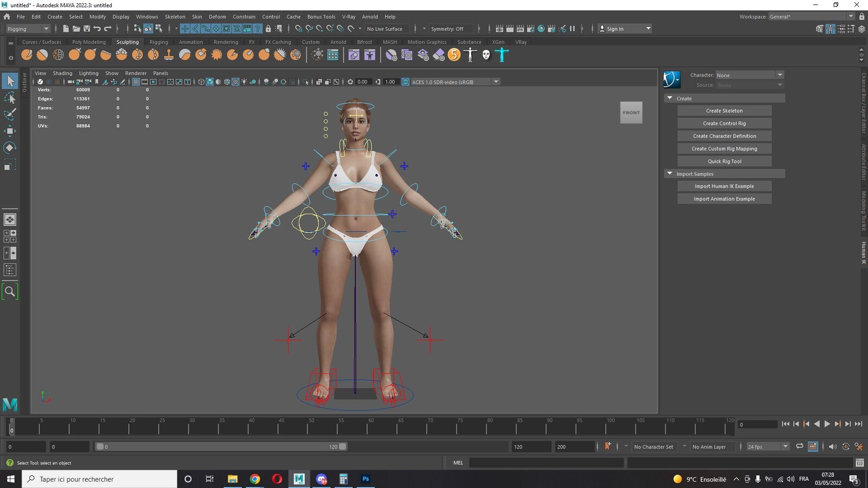Open the HumanIK logo icon
The height and width of the screenshot is (488, 868).
coord(672,80)
